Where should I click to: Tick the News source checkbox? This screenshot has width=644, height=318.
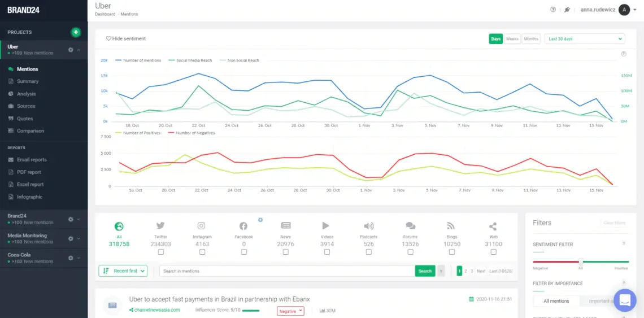point(285,252)
